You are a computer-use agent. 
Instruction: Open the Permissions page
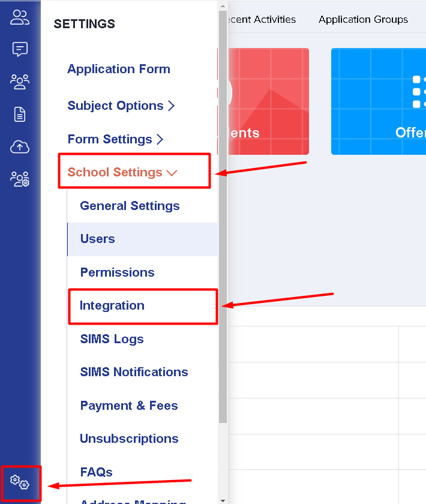[117, 272]
